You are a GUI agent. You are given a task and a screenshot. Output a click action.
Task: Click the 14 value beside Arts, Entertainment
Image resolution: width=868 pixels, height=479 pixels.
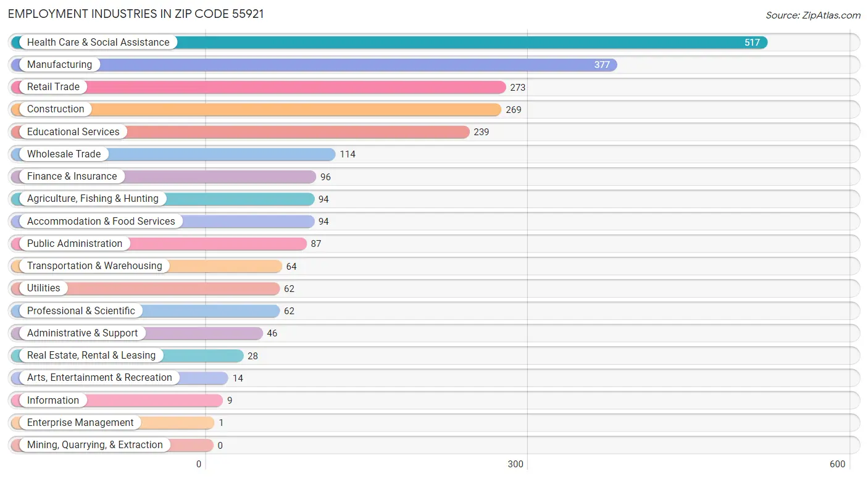click(238, 378)
